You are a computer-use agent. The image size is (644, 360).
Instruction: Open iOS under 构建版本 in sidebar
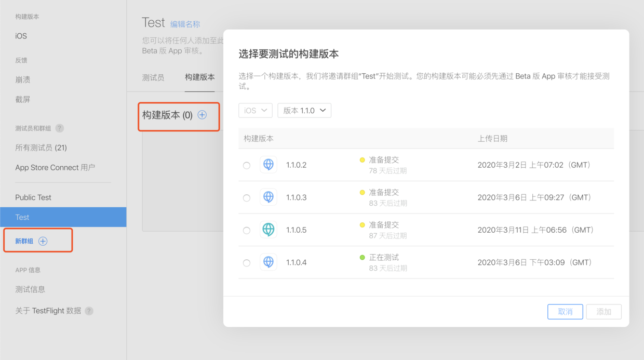point(21,36)
